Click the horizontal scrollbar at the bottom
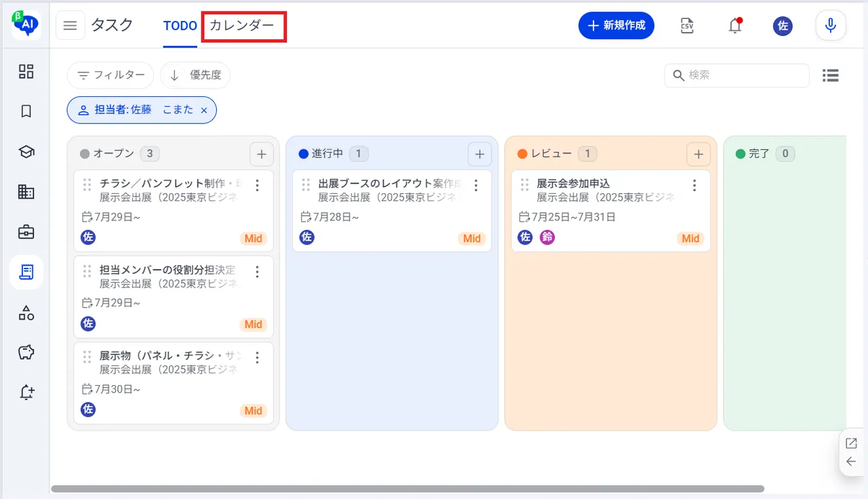Viewport: 868px width, 499px height. point(408,489)
